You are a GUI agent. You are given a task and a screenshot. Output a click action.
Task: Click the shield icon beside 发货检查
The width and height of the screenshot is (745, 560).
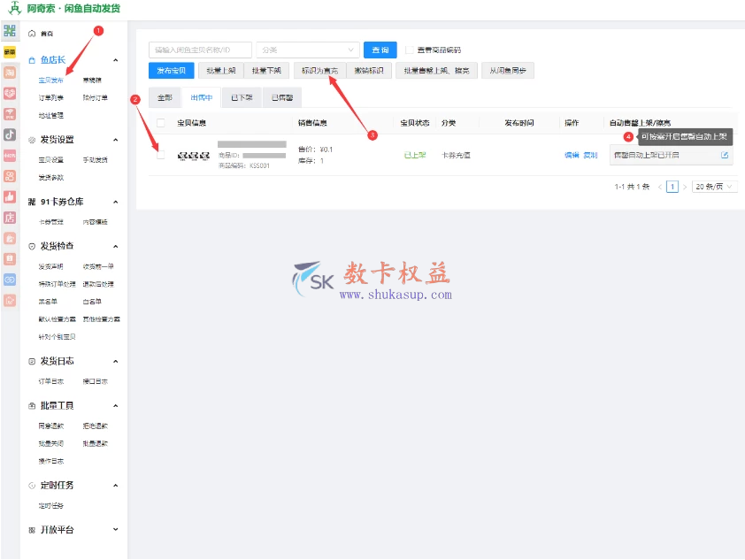32,247
